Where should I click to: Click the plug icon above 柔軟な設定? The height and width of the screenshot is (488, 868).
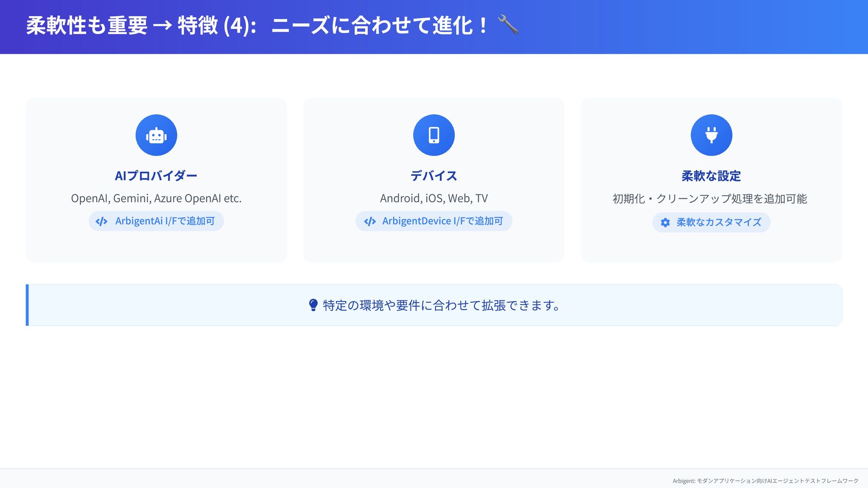tap(711, 135)
